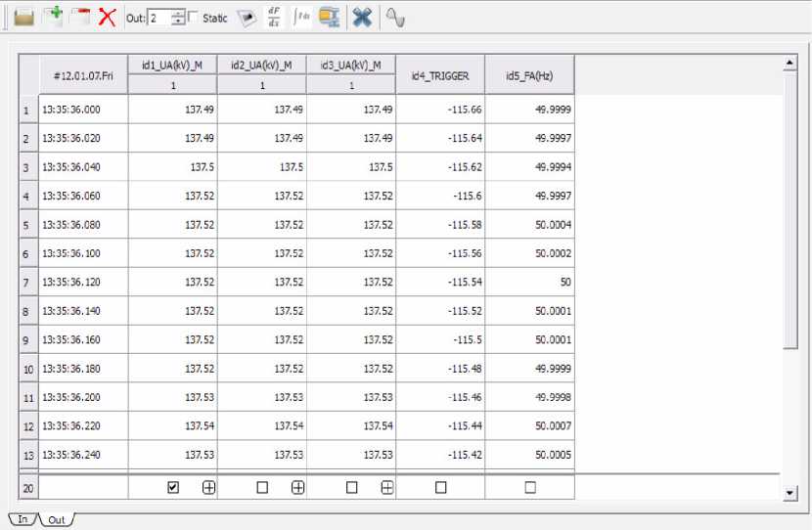Click the eraser icon next to Static
Image resolution: width=812 pixels, height=530 pixels.
(x=247, y=17)
